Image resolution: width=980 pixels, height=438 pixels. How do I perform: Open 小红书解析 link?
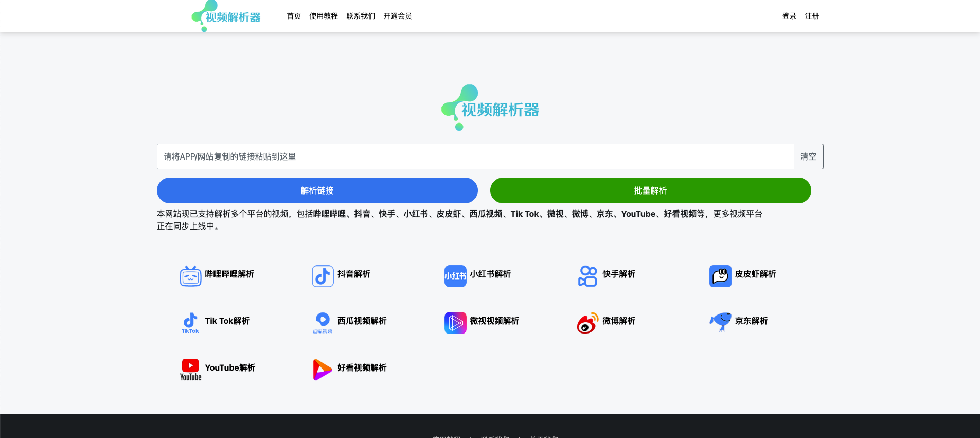(490, 274)
